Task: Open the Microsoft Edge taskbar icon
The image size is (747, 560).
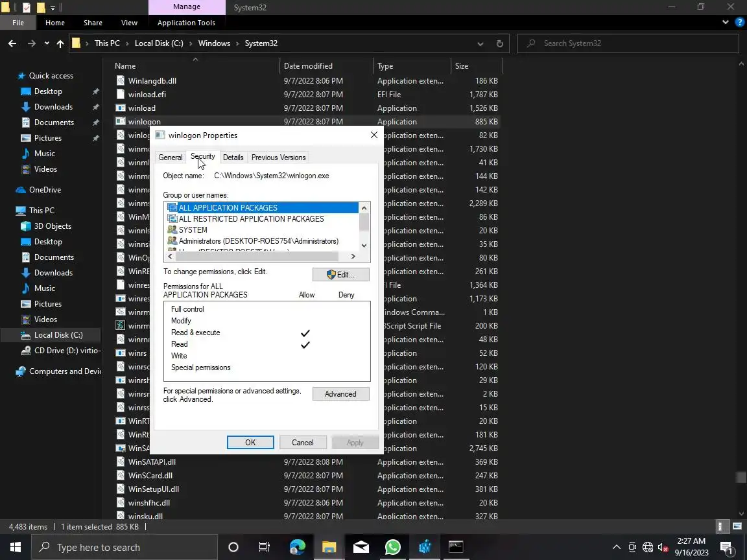Action: tap(297, 547)
